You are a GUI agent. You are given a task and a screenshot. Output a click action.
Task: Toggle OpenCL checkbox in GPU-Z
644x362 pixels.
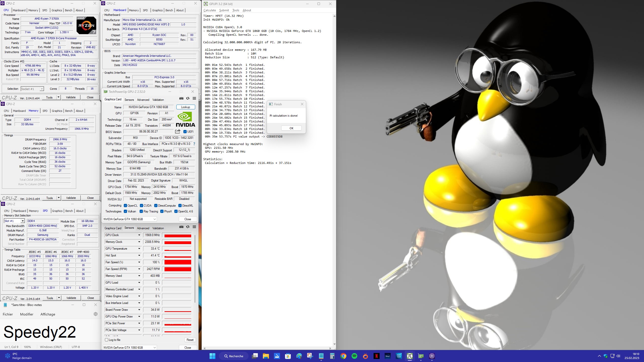(x=125, y=206)
